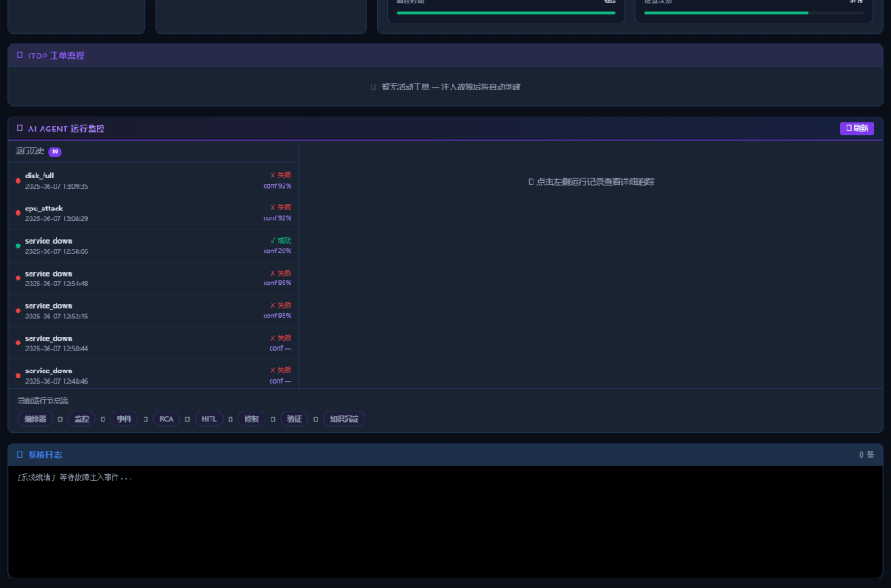Click the 刷新 refresh button
891x588 pixels.
point(856,129)
